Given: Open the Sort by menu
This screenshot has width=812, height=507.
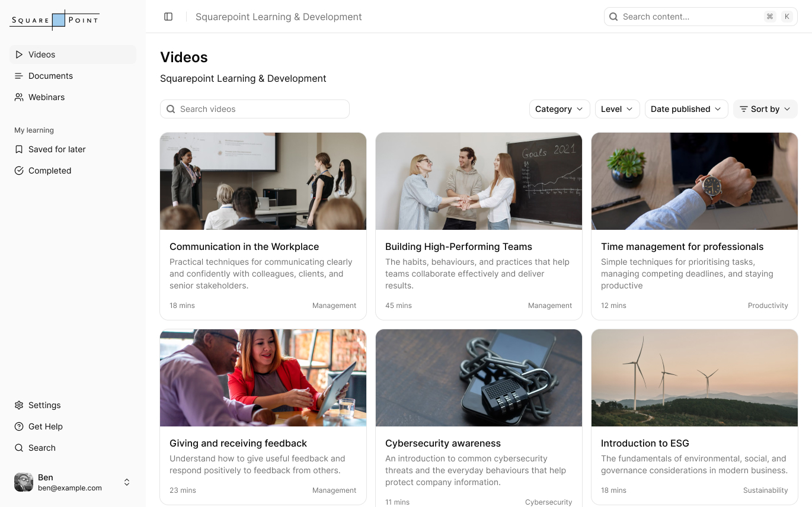Looking at the screenshot, I should pos(765,109).
